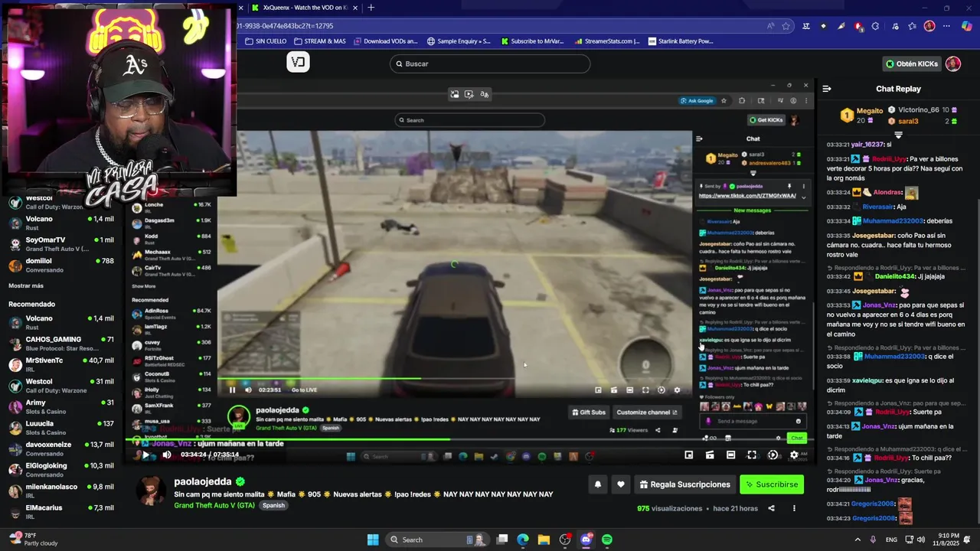The height and width of the screenshot is (551, 980).
Task: Click Regala Suscripciones button
Action: [685, 484]
